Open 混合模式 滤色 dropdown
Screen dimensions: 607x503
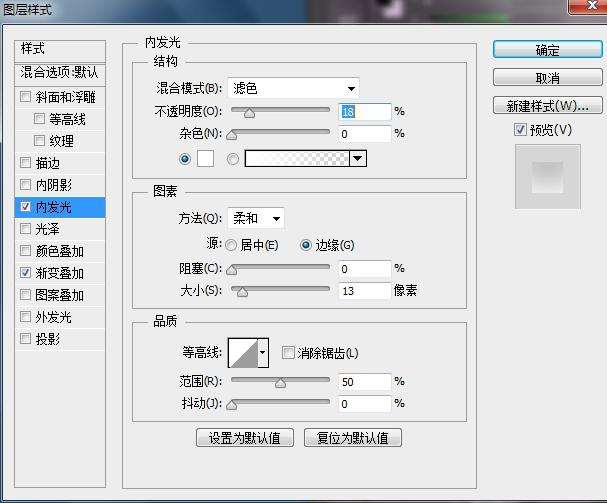(x=293, y=88)
